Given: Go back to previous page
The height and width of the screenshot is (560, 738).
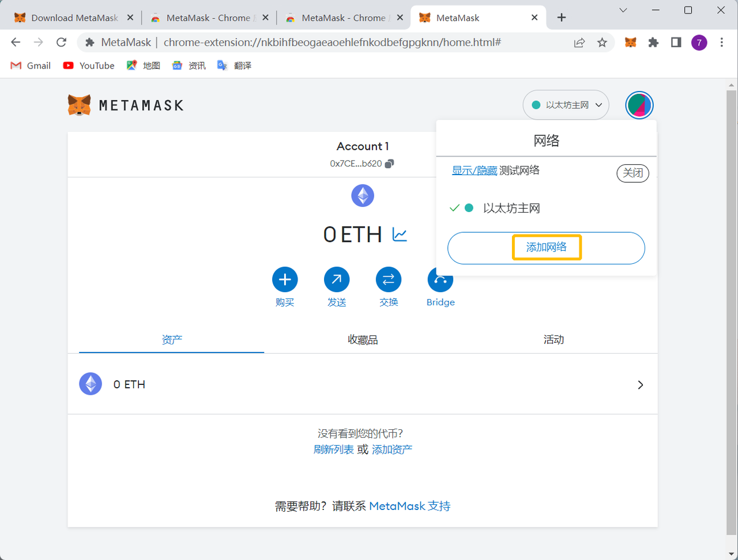Looking at the screenshot, I should click(x=16, y=42).
